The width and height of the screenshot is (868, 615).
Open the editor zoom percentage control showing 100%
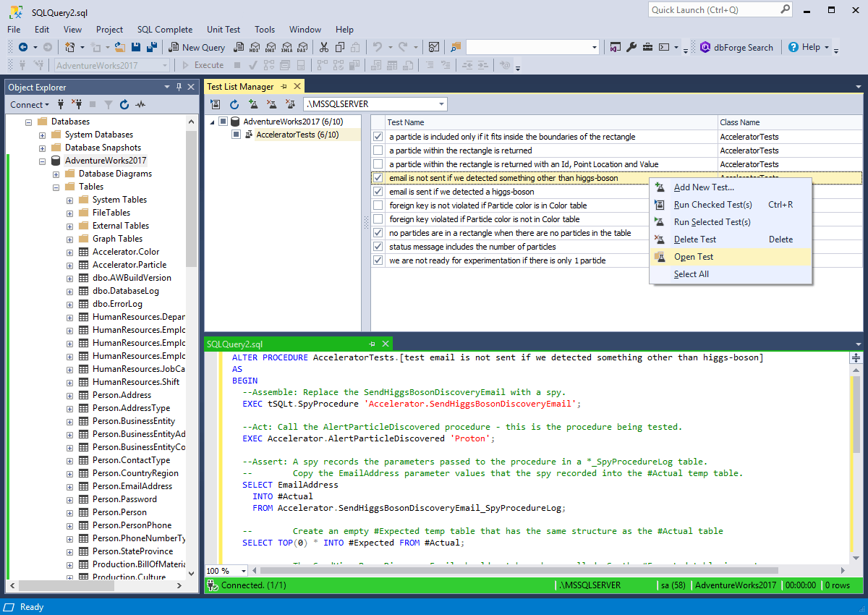click(x=225, y=571)
